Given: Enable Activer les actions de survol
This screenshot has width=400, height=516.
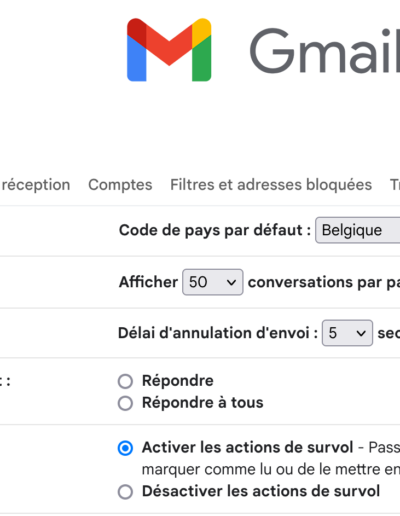Looking at the screenshot, I should click(x=125, y=448).
